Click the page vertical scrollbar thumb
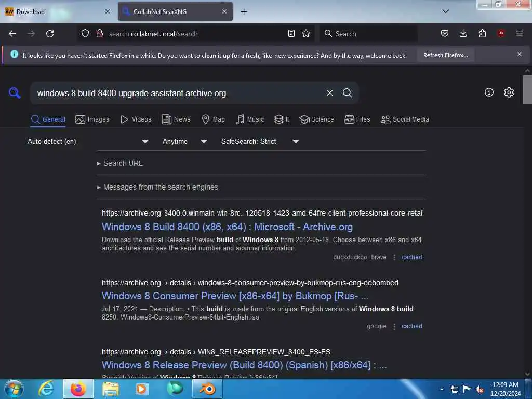The height and width of the screenshot is (399, 532). click(x=527, y=89)
